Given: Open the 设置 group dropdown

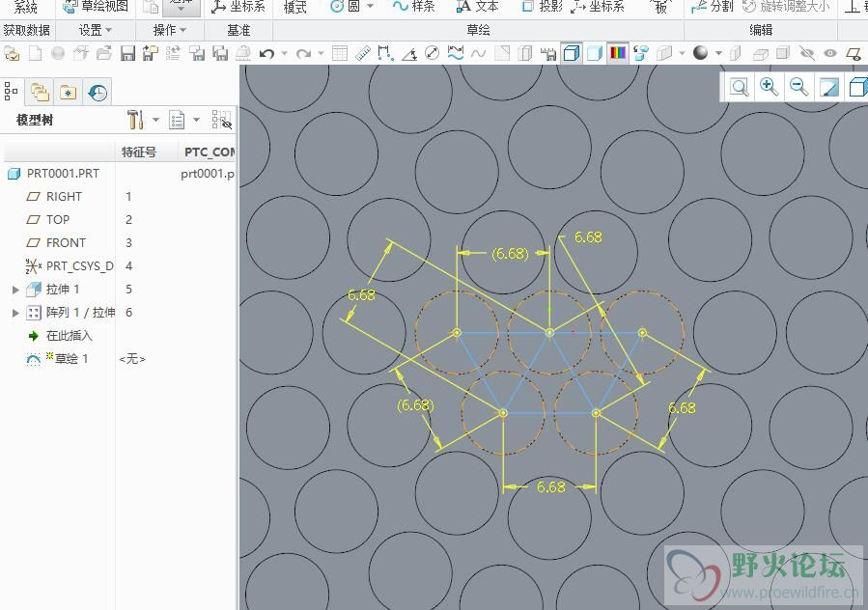Looking at the screenshot, I should point(96,30).
